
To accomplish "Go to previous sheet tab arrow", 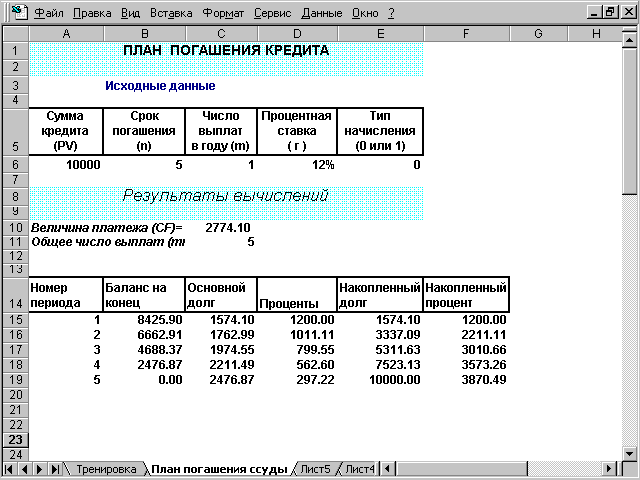I will point(24,469).
